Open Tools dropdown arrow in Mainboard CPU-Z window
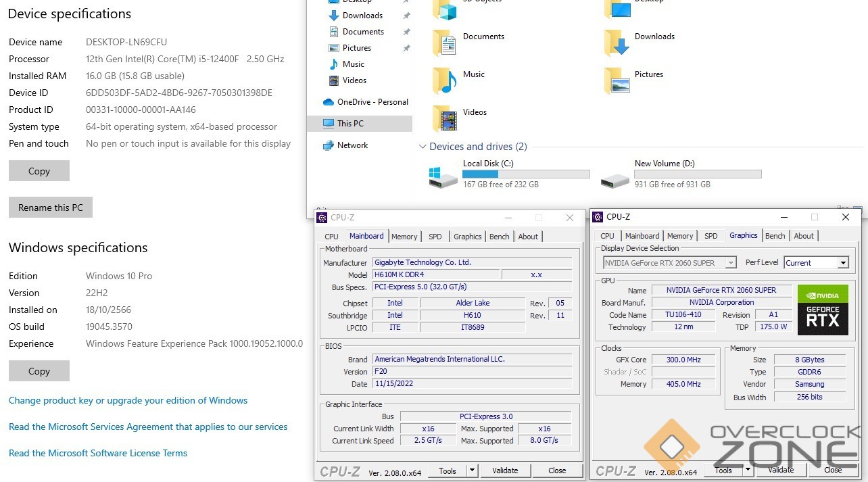This screenshot has width=868, height=482. coord(472,471)
